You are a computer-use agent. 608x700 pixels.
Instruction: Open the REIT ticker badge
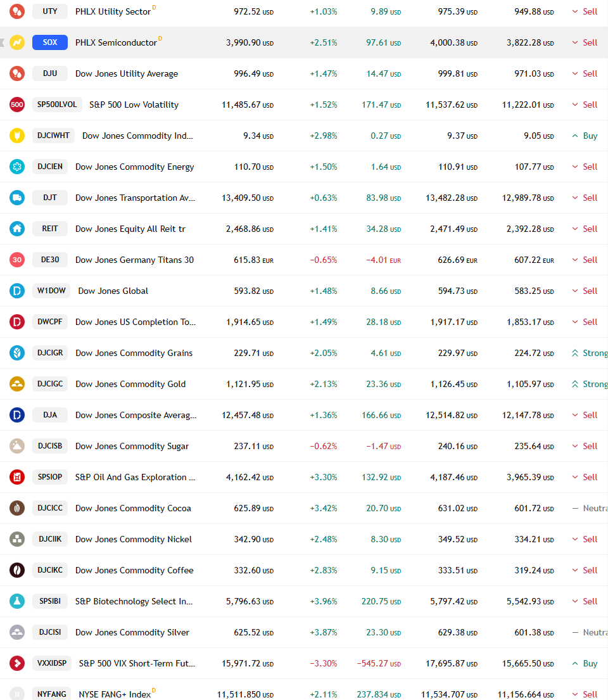pos(50,229)
